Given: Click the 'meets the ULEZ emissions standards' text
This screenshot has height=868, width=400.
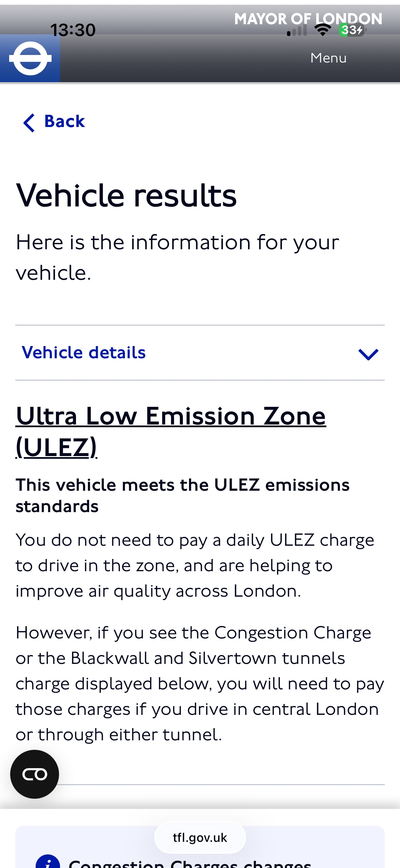Looking at the screenshot, I should 182,495.
